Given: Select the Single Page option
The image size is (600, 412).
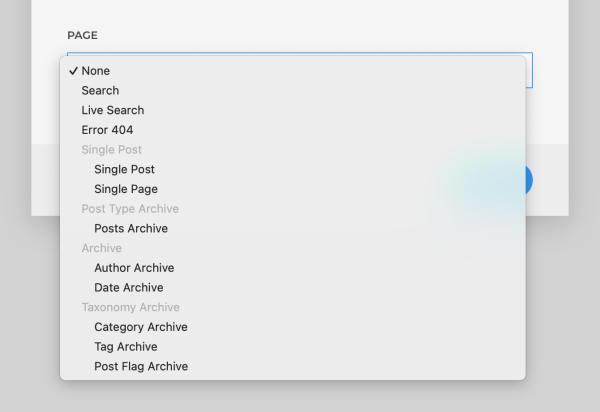Looking at the screenshot, I should [126, 189].
